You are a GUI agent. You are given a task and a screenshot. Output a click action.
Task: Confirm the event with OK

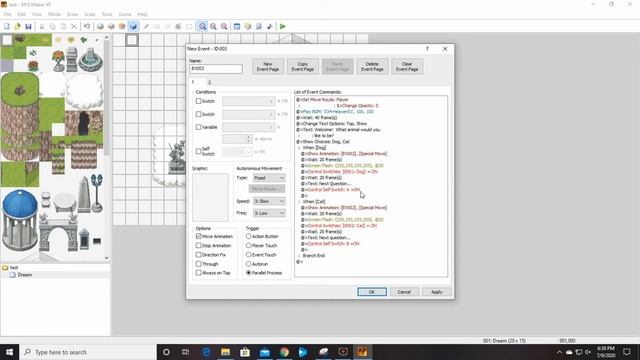372,292
